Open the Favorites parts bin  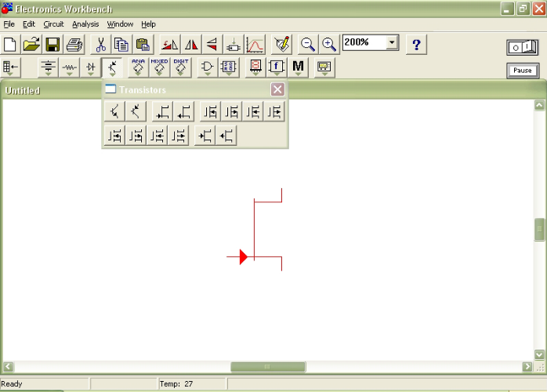point(10,67)
